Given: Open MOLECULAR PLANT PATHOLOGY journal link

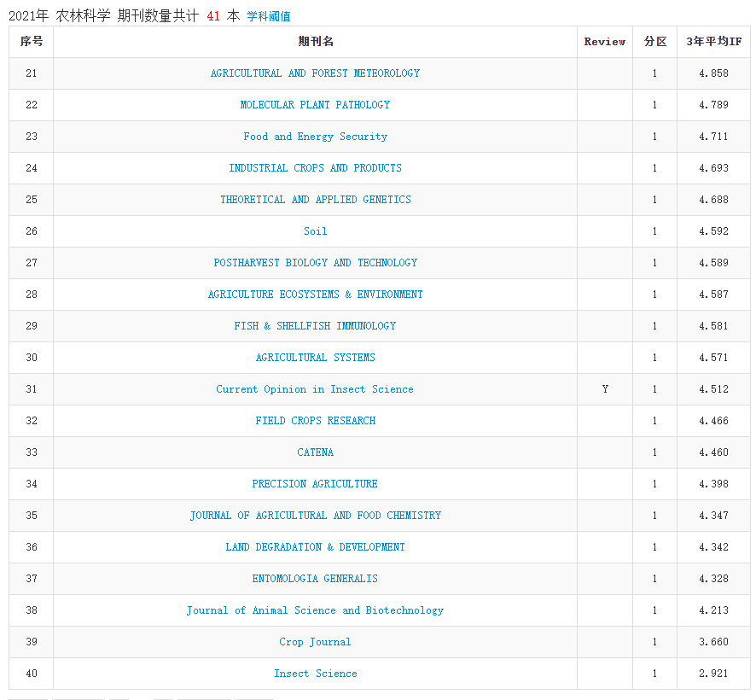Looking at the screenshot, I should [x=316, y=105].
